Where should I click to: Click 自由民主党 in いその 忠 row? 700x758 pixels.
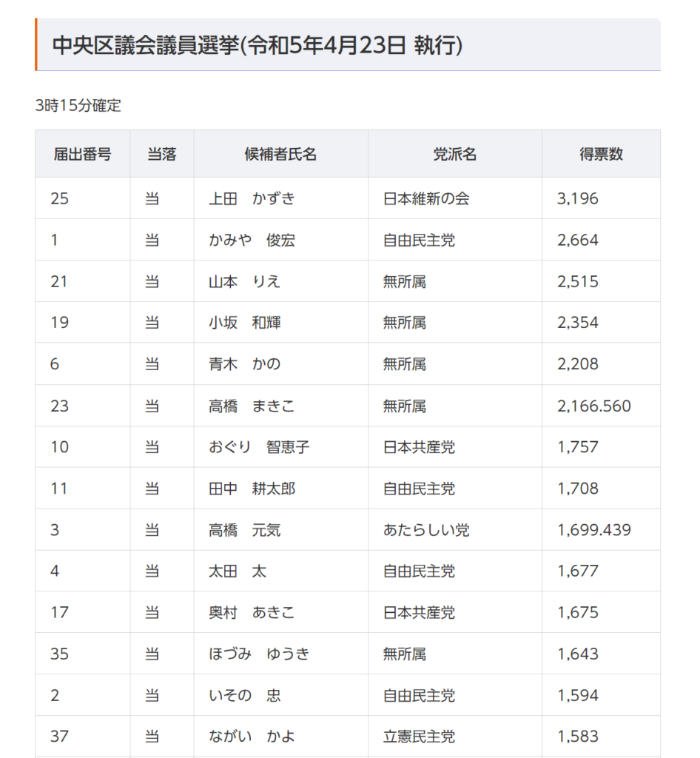[419, 696]
